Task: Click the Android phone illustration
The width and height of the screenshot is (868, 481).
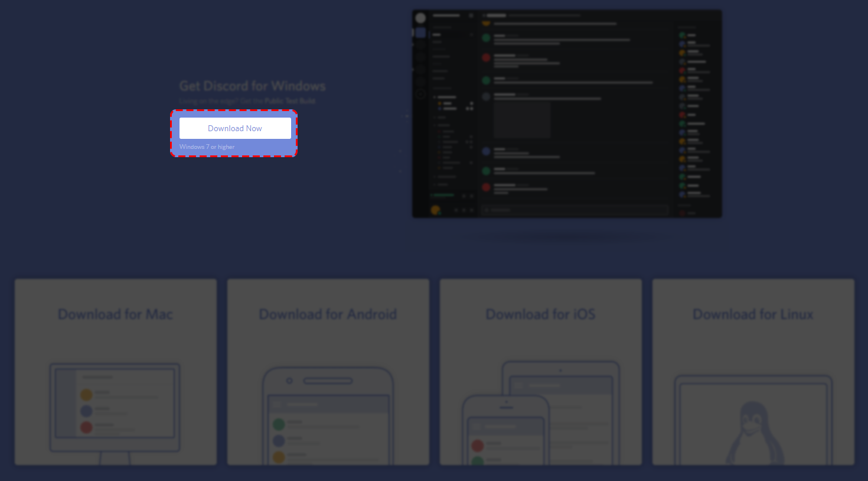Action: tap(328, 416)
